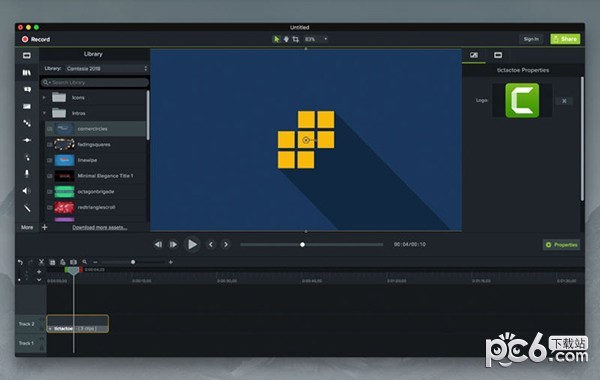Screen dimensions: 600x380
Task: Select the Pan hand tool
Action: point(286,39)
